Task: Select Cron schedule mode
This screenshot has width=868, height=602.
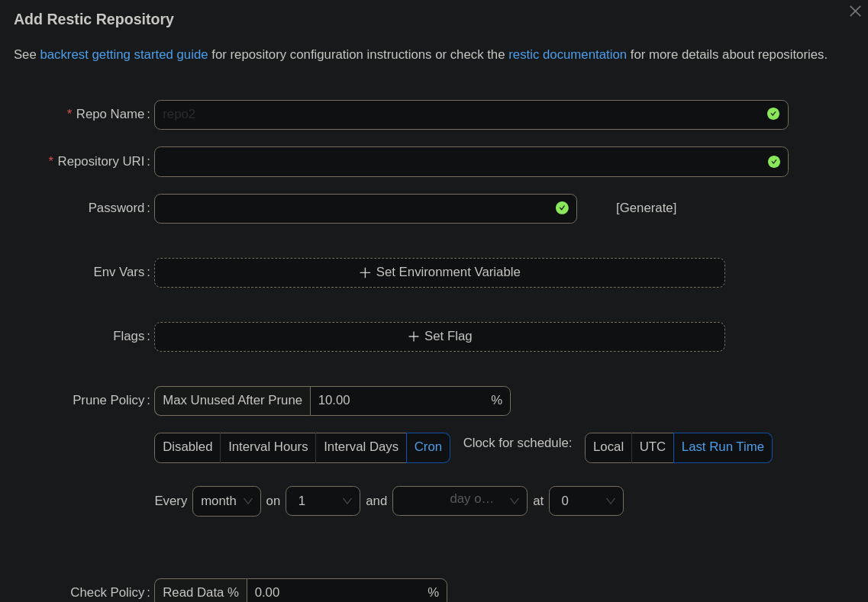Action: 428,448
